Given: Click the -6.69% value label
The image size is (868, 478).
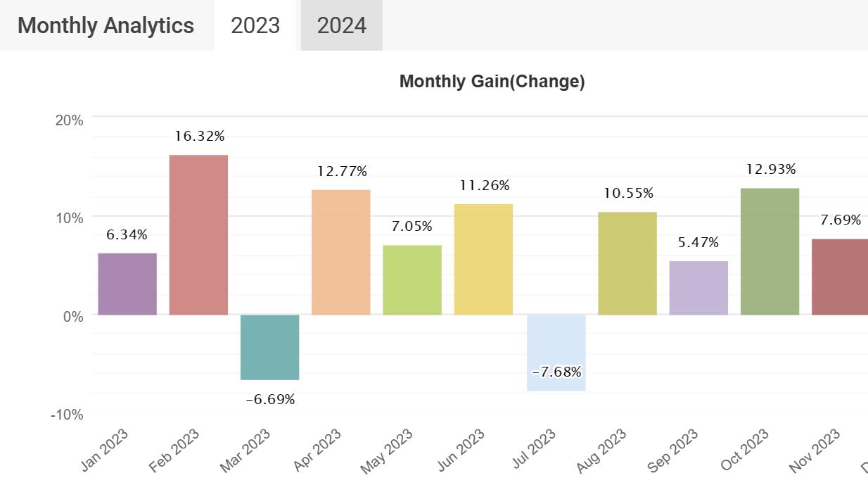Looking at the screenshot, I should click(x=270, y=400).
